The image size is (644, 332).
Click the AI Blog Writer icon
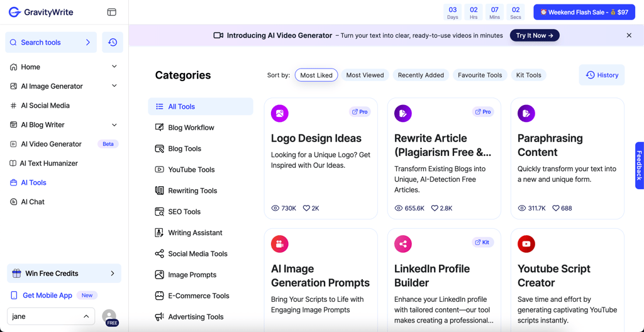click(x=14, y=125)
